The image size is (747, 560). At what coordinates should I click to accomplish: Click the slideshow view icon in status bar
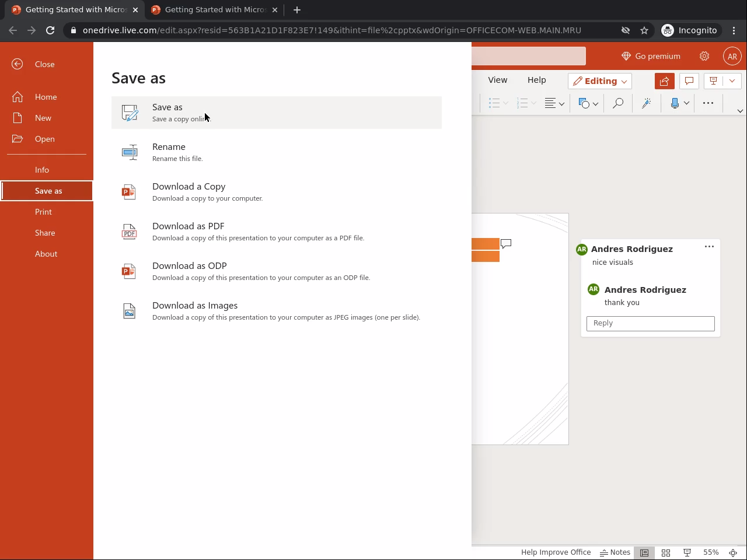click(x=687, y=552)
